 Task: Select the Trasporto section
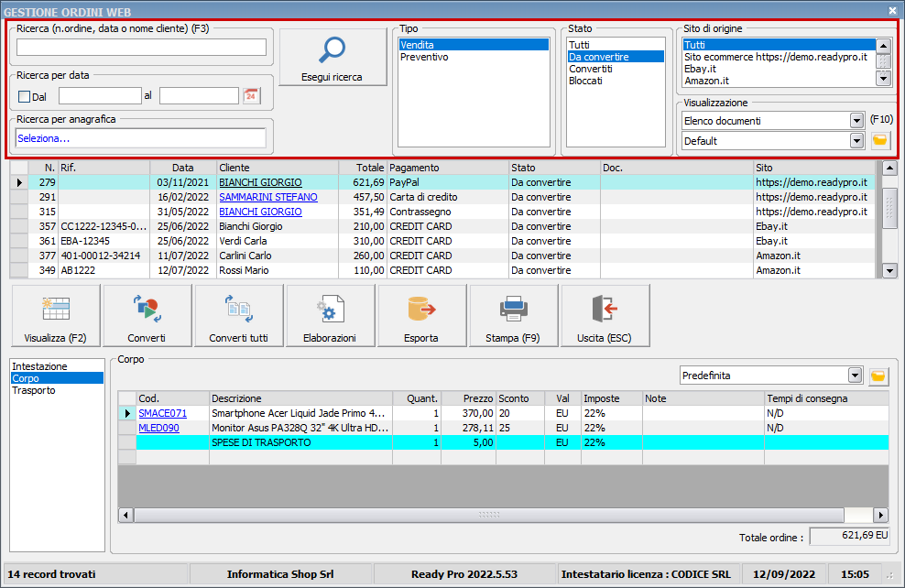(34, 390)
